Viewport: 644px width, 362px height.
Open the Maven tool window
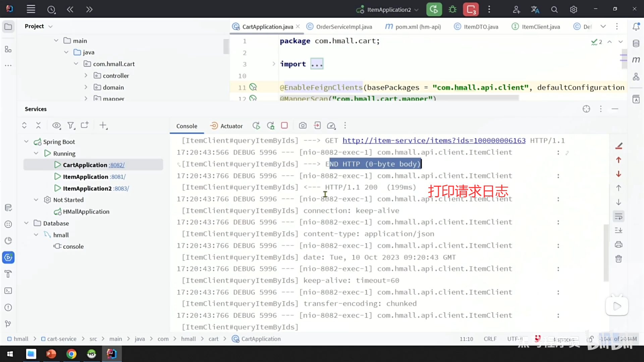tap(636, 60)
